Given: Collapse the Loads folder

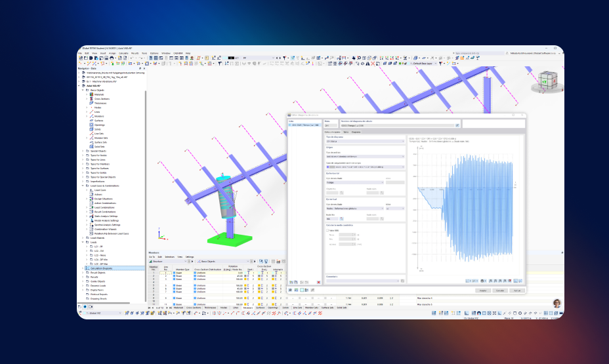Looking at the screenshot, I should [x=83, y=242].
